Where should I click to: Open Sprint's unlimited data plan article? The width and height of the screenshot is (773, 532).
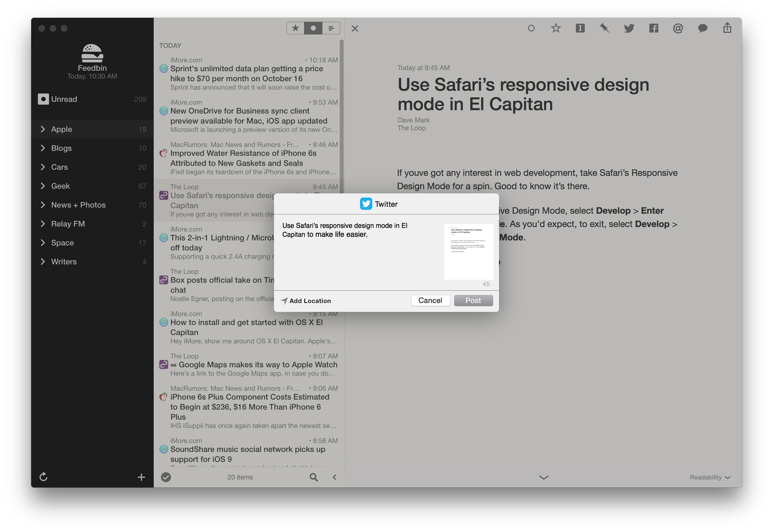point(249,74)
